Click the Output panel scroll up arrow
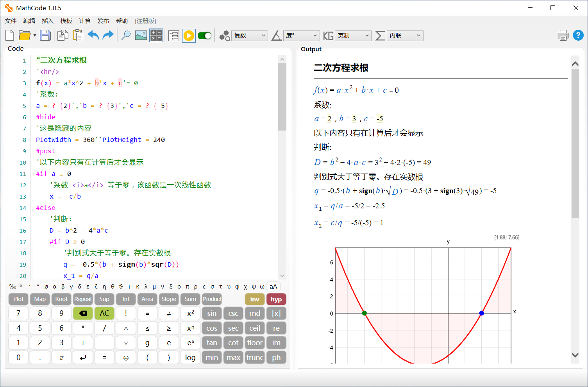Viewport: 588px width, 387px height. click(575, 64)
